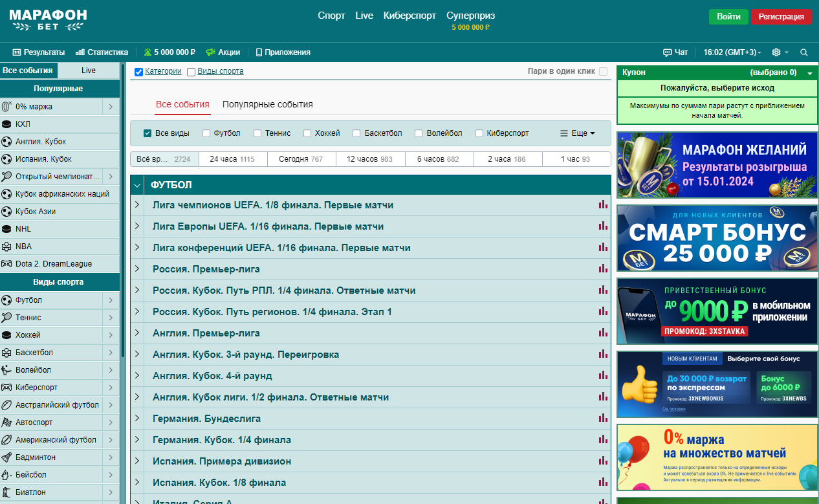
Task: Expand Германия. Кубок. 1/4 финала row
Action: pos(137,440)
